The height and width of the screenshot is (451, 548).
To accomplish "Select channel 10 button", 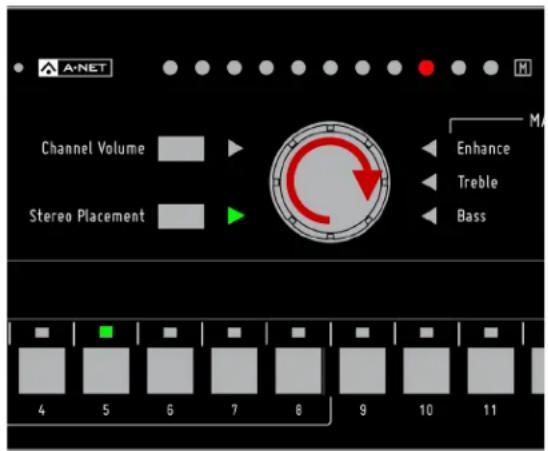I will (x=426, y=371).
